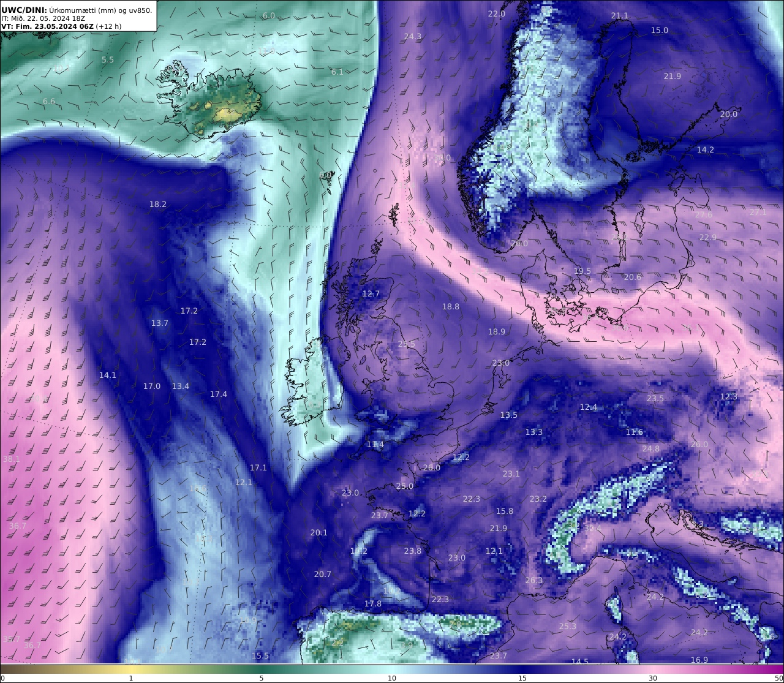Screen dimensions: 784x683
Task: Click the 18.9 value label
Action: [x=496, y=331]
